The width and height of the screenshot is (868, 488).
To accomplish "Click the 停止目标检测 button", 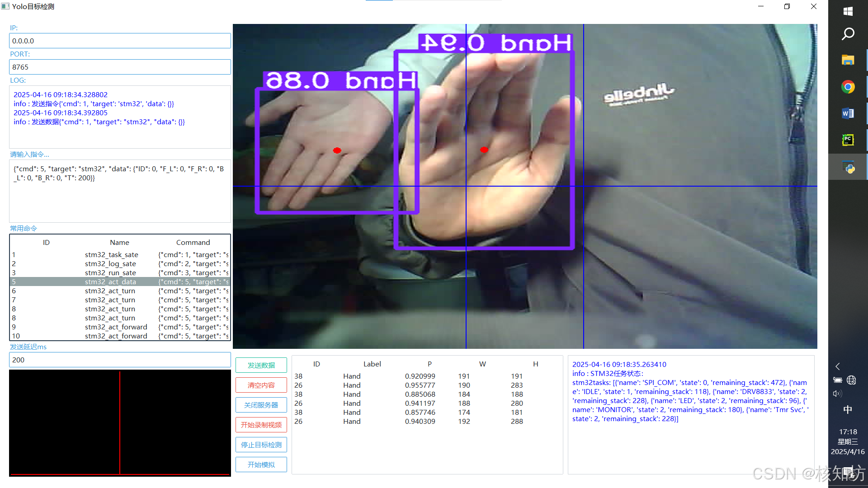I will tap(261, 445).
